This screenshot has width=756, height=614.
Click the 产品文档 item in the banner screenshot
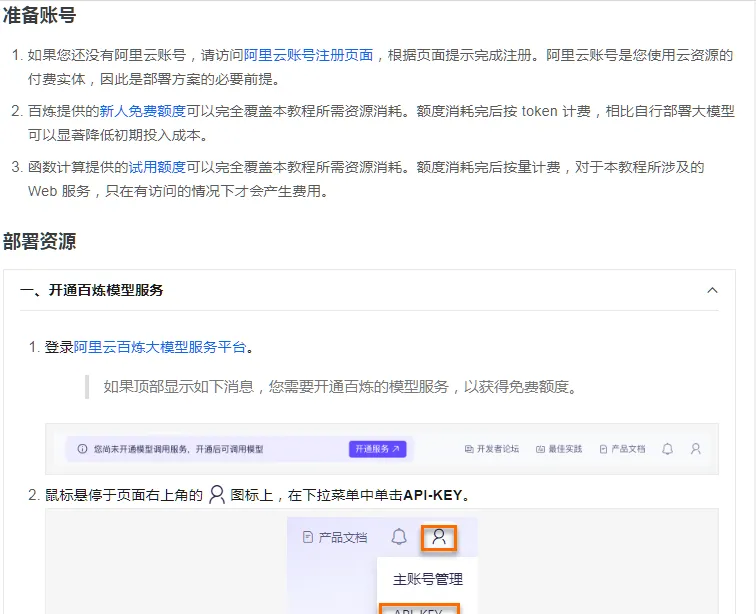click(x=622, y=449)
